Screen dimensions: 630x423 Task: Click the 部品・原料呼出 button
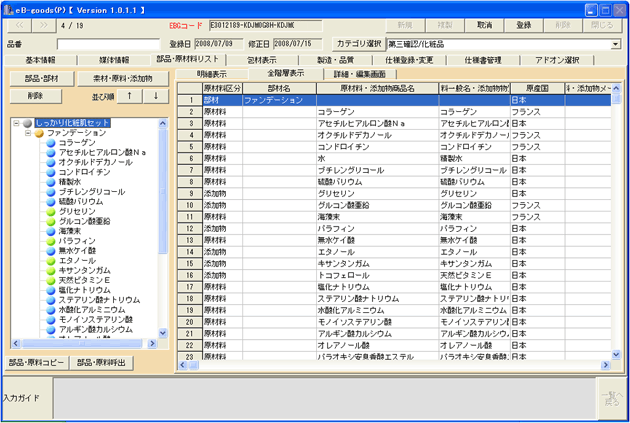coord(102,363)
